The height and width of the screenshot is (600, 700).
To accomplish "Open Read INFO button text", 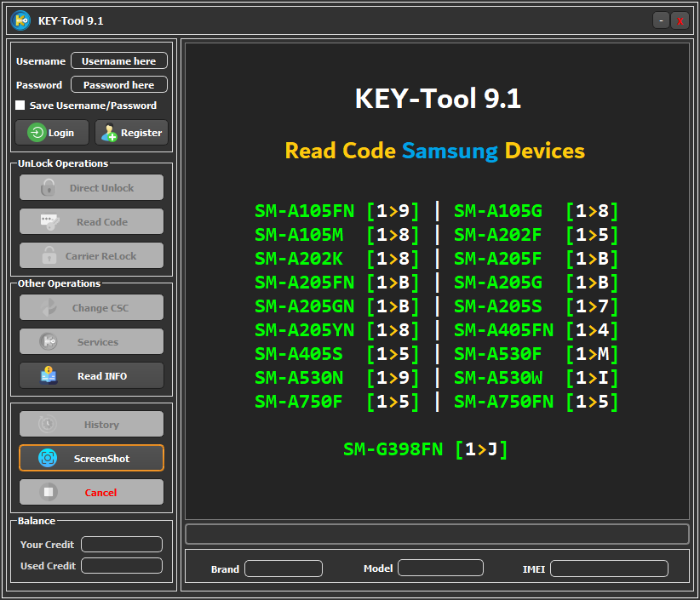I will (x=102, y=376).
